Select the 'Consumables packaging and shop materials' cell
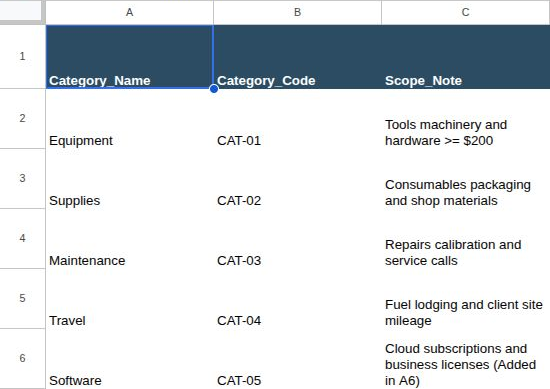The width and height of the screenshot is (550, 389). coord(465,179)
